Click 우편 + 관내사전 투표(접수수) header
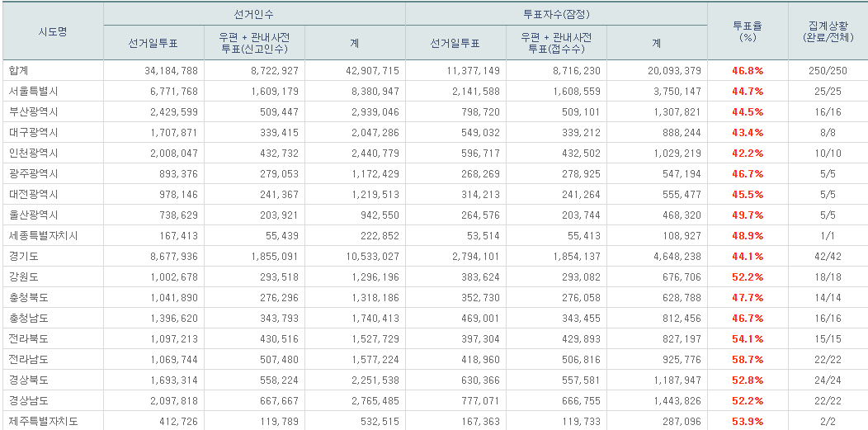The width and height of the screenshot is (868, 430). (556, 43)
